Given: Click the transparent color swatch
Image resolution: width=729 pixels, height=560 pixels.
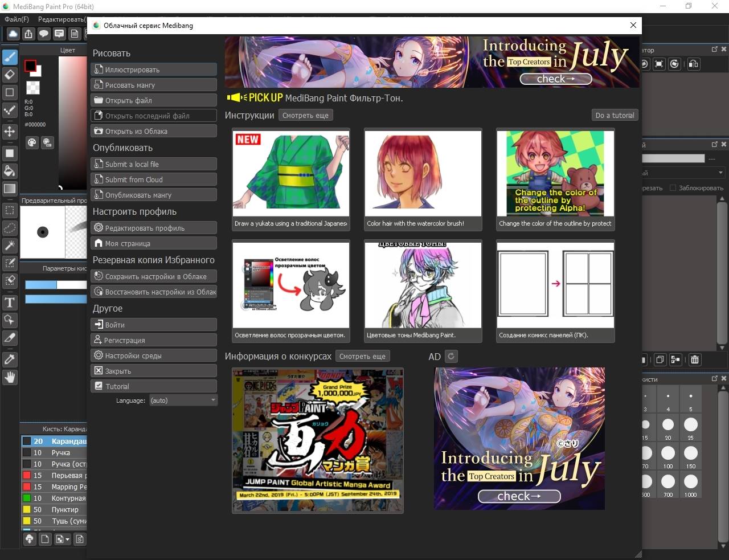Looking at the screenshot, I should click(33, 87).
